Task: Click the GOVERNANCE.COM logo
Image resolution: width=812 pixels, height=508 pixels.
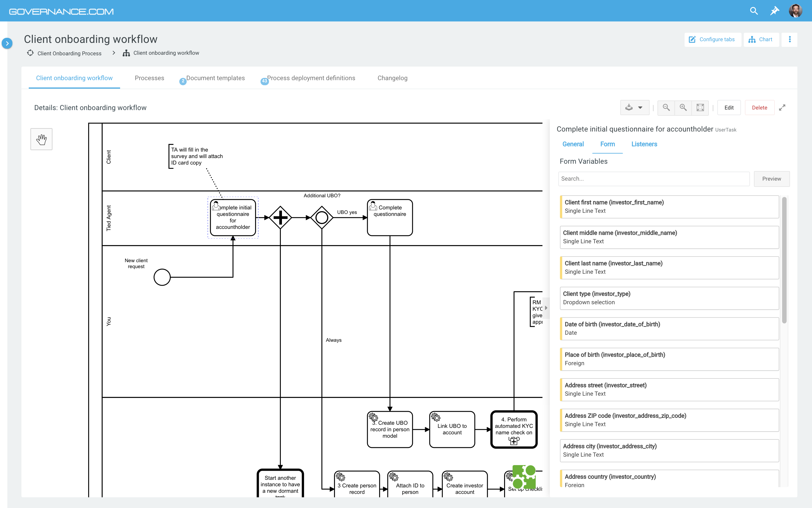Action: pos(61,11)
